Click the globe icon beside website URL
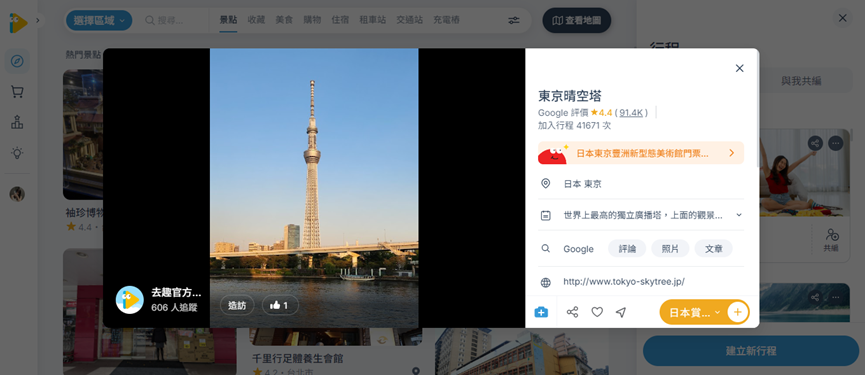Viewport: 865px width, 375px height. tap(546, 283)
